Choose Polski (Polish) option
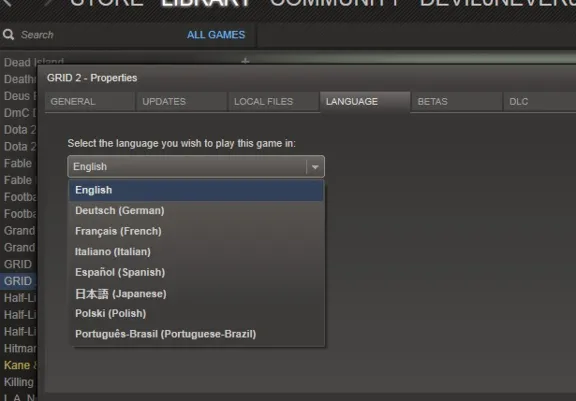Image resolution: width=576 pixels, height=401 pixels. point(196,314)
